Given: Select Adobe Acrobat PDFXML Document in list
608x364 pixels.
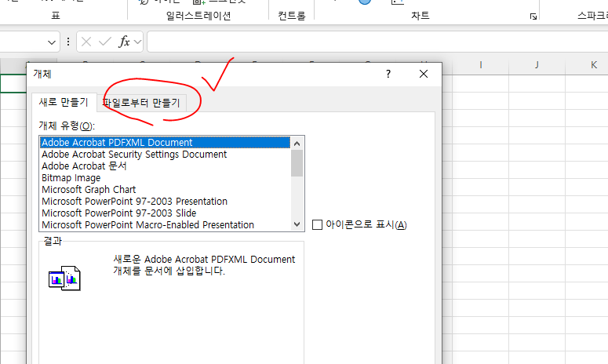Looking at the screenshot, I should 165,143.
